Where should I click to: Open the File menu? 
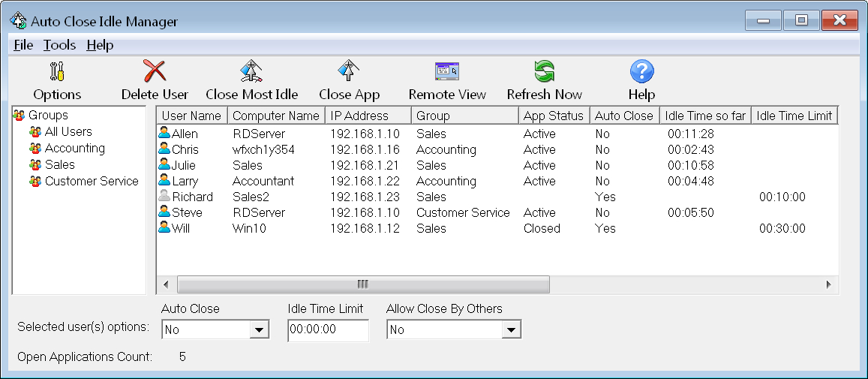23,46
